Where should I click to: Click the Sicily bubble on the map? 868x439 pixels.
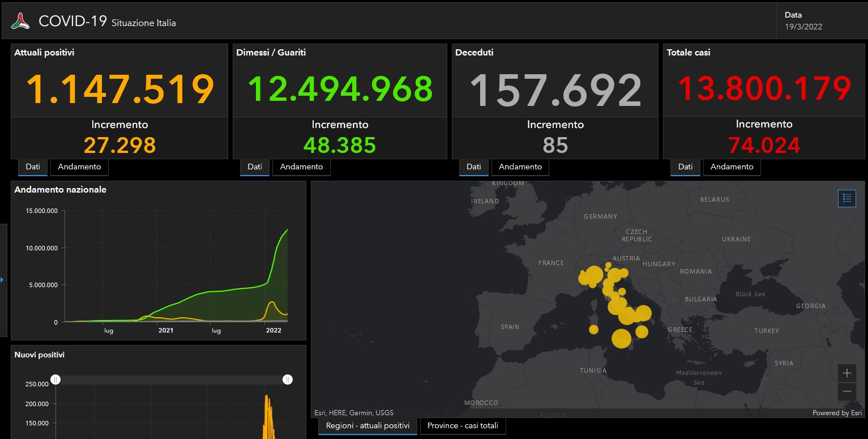621,339
